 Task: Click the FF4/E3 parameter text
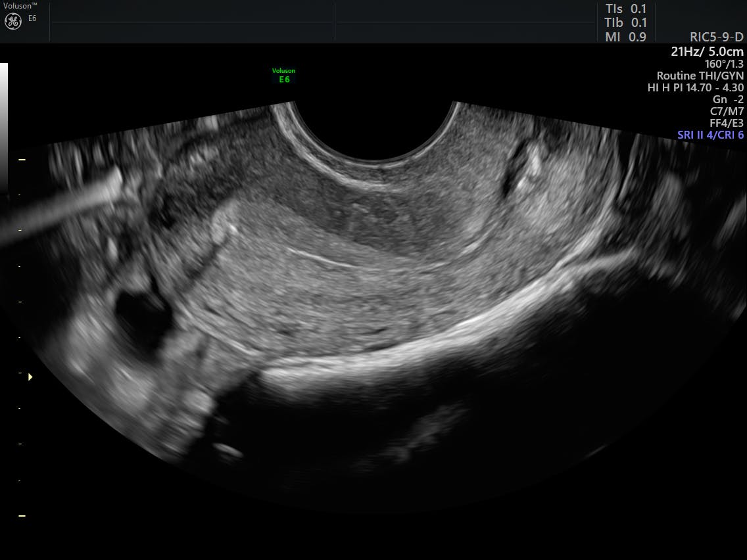(727, 123)
